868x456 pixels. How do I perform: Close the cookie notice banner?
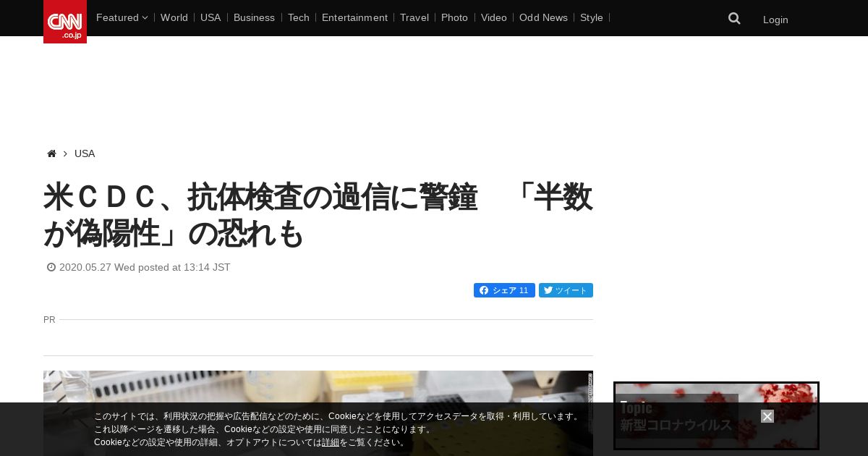click(x=767, y=416)
